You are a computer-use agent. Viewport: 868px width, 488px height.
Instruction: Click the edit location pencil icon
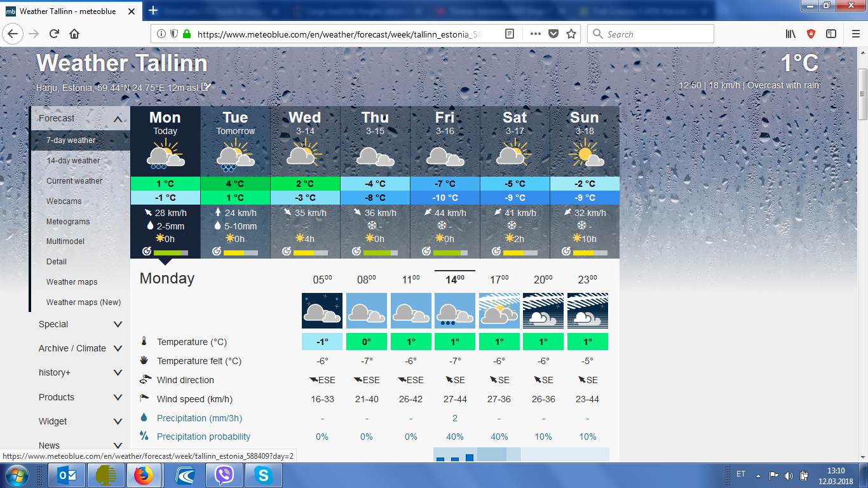[205, 87]
